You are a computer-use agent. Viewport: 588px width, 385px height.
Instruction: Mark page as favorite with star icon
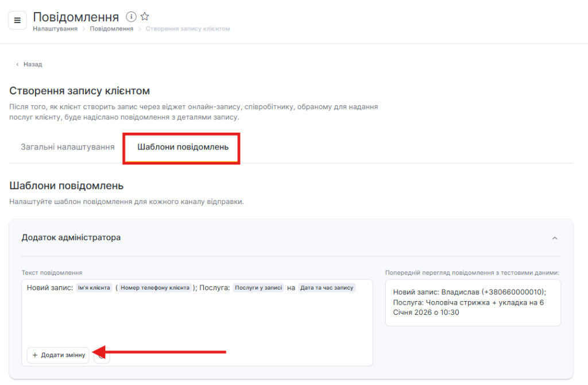145,17
